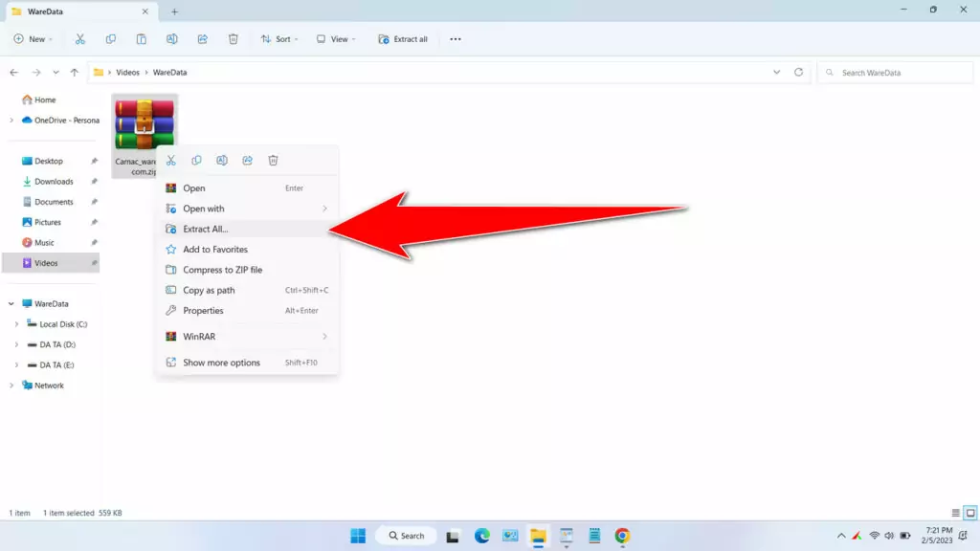Open the clock and date flyout
This screenshot has height=551, width=980.
point(938,536)
